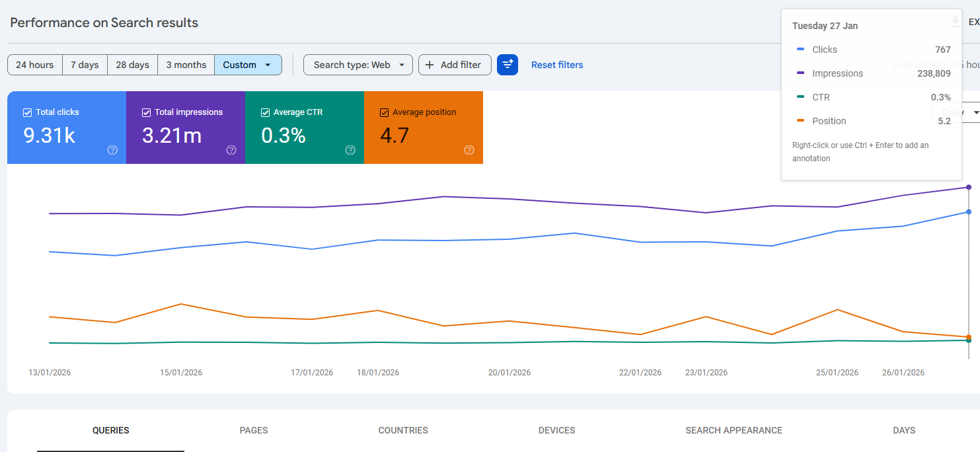This screenshot has width=980, height=452.
Task: Click the 15/01/2026 axis date label
Action: pyautogui.click(x=181, y=373)
